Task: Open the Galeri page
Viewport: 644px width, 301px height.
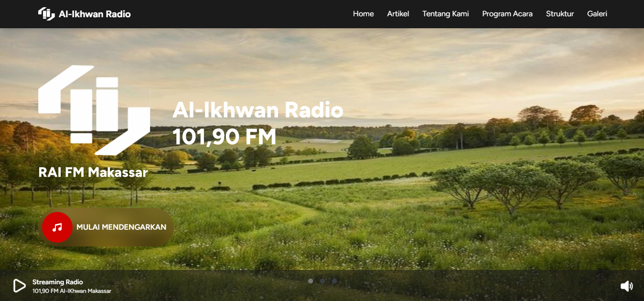Action: (597, 14)
